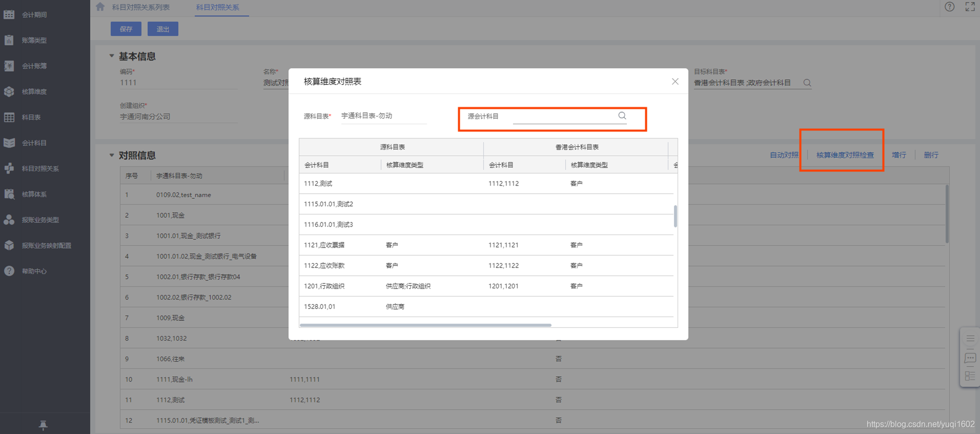Click the 源科目表 column group header
980x434 pixels.
click(x=392, y=147)
